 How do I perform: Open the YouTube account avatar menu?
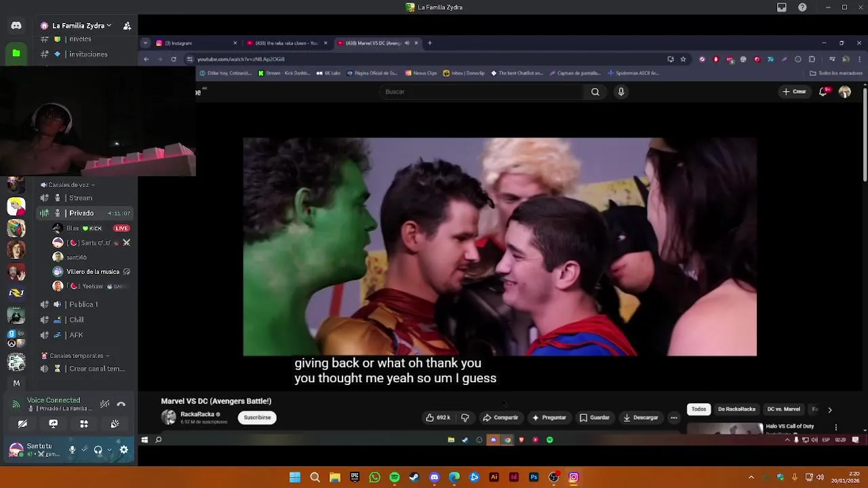[x=844, y=91]
